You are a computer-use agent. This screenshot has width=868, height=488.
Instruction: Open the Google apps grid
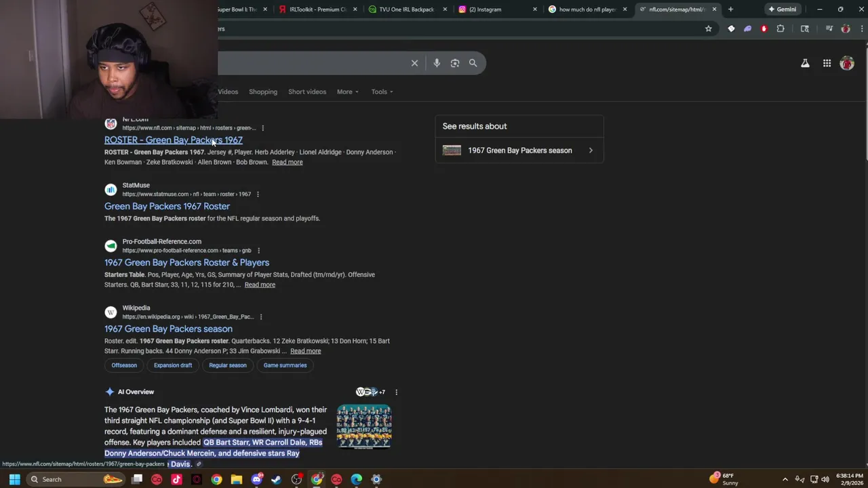click(x=827, y=63)
